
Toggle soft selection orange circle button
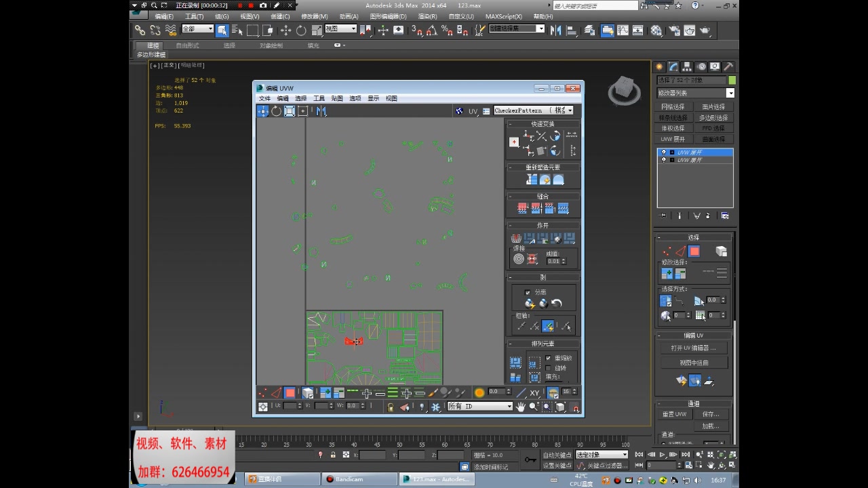[479, 392]
